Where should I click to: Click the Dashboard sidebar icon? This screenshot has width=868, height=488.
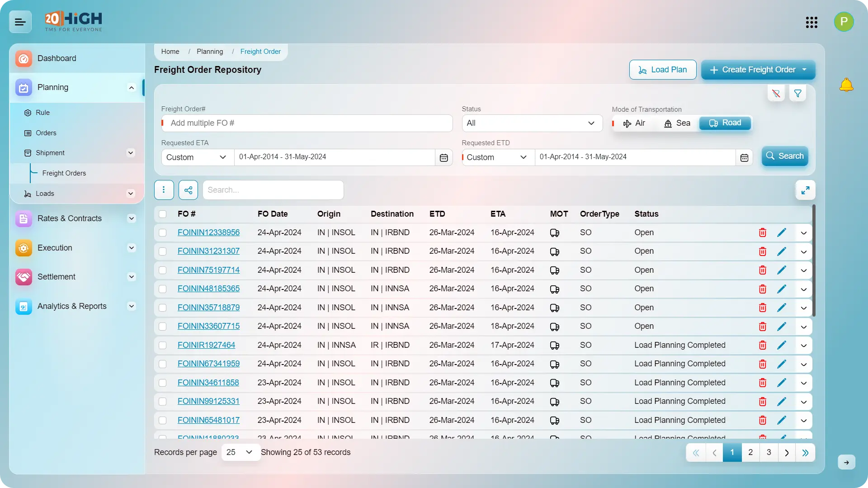pos(24,59)
